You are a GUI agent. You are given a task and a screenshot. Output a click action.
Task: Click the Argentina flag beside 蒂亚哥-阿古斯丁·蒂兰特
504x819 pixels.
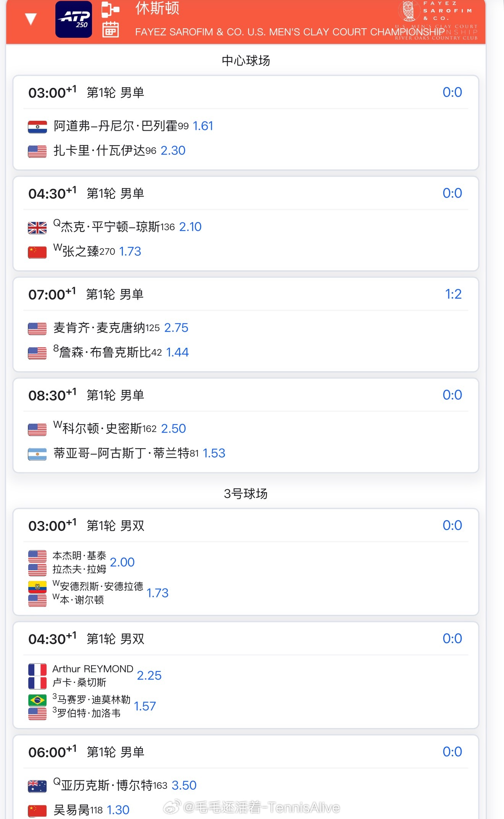37,454
